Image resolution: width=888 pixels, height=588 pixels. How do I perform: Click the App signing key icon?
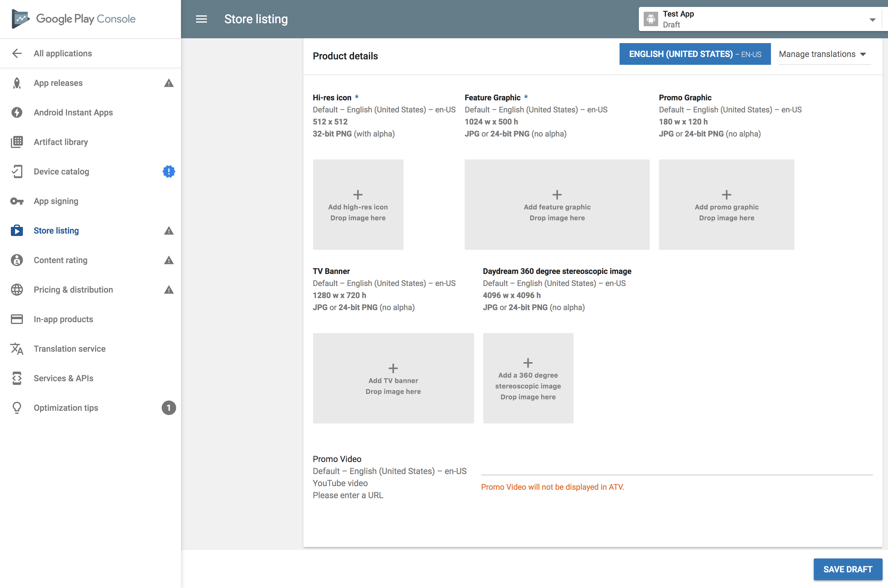point(17,201)
